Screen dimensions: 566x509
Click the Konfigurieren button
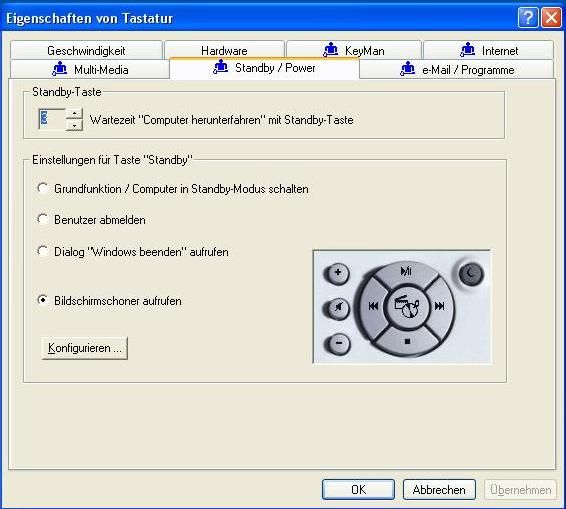coord(84,348)
